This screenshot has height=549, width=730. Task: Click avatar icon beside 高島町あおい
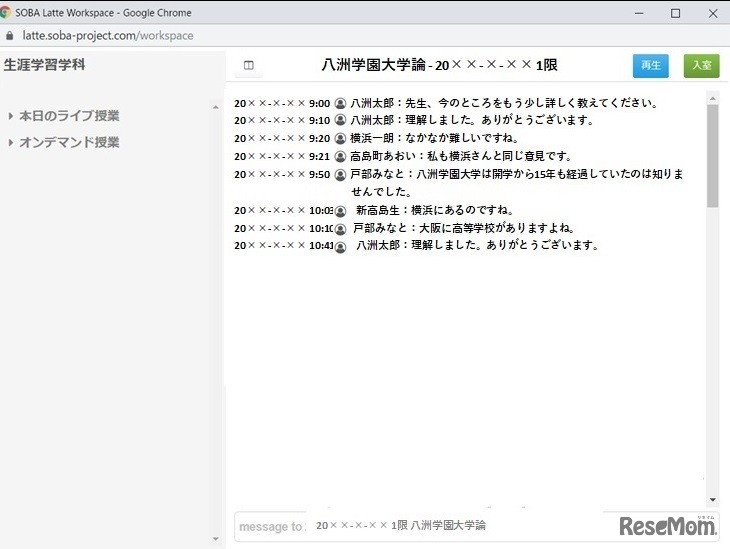340,156
